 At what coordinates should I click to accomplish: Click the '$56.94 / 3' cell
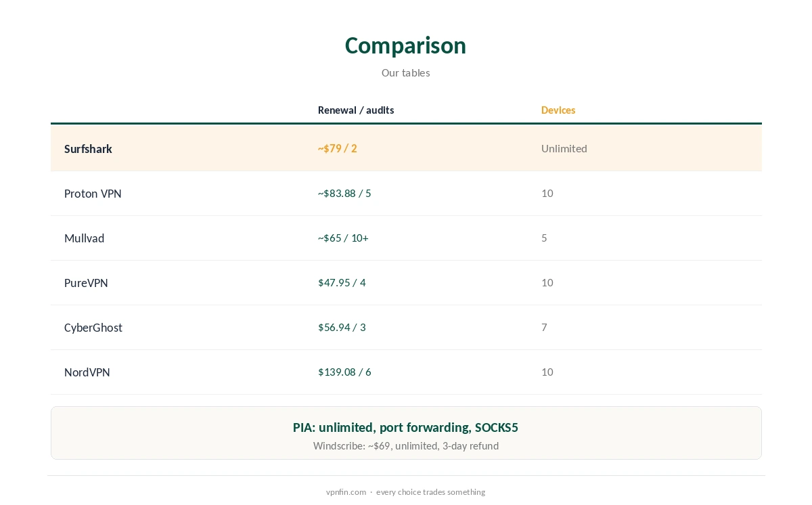click(342, 327)
